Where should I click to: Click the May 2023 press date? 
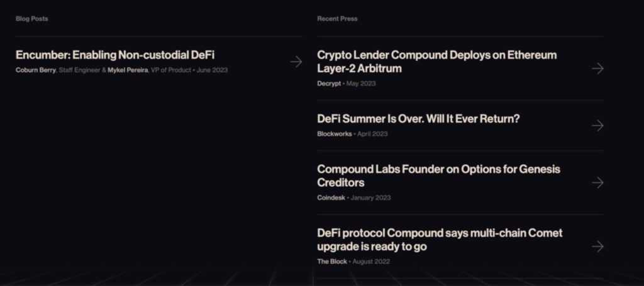pos(361,84)
